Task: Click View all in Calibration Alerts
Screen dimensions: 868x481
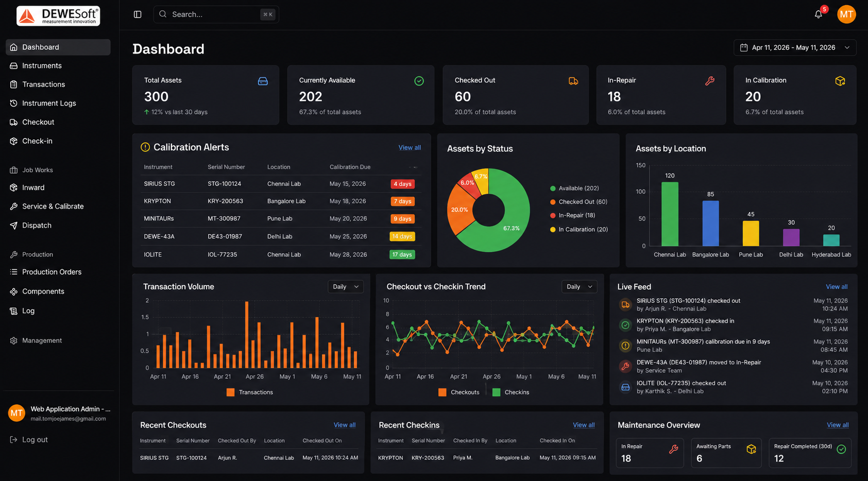Action: point(410,148)
